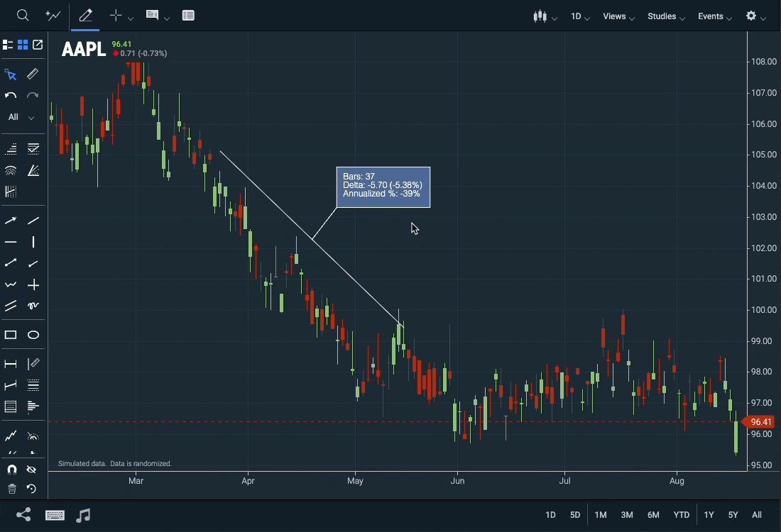Expand the info callout options arrow

(167, 18)
